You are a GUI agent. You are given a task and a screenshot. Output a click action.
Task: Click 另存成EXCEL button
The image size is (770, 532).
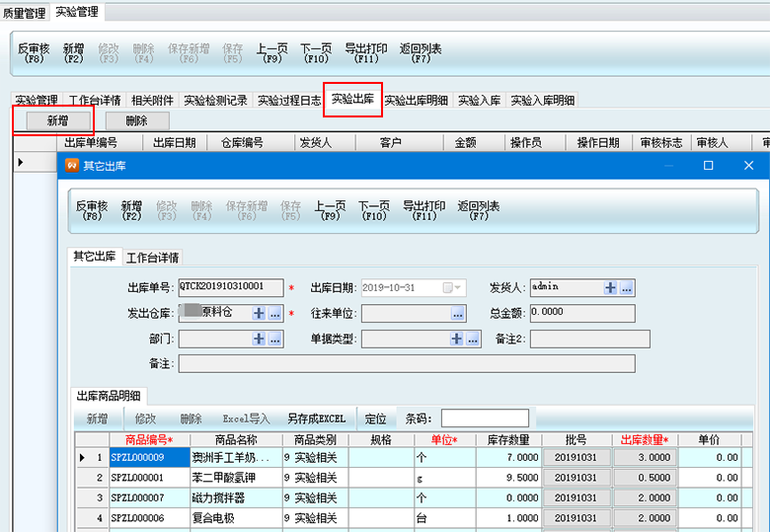click(x=316, y=418)
